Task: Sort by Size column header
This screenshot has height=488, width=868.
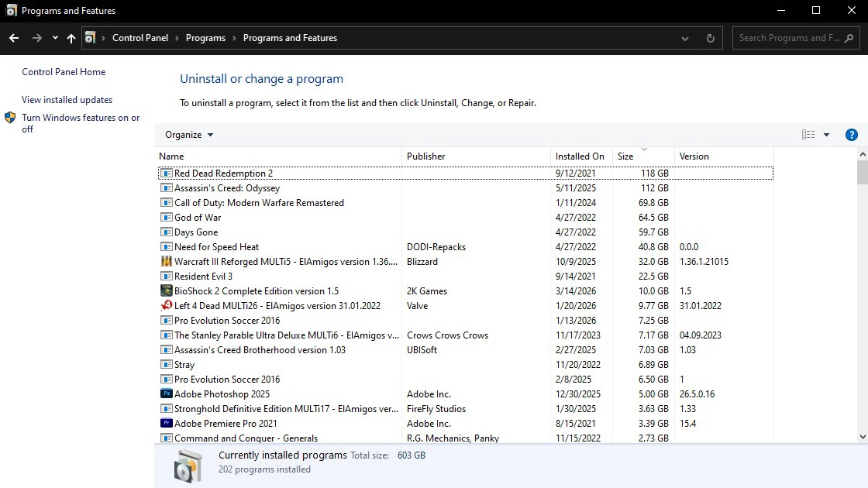Action: (x=644, y=156)
